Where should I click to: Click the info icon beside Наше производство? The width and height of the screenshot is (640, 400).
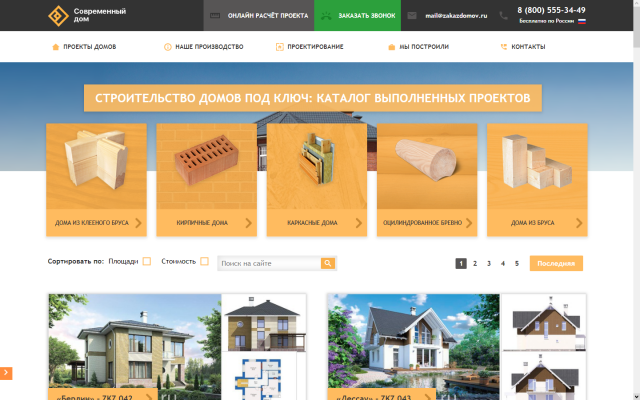(168, 47)
